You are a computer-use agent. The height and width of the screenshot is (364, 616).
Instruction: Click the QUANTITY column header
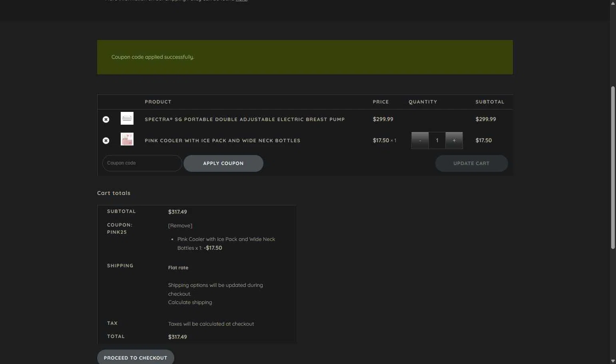click(423, 102)
